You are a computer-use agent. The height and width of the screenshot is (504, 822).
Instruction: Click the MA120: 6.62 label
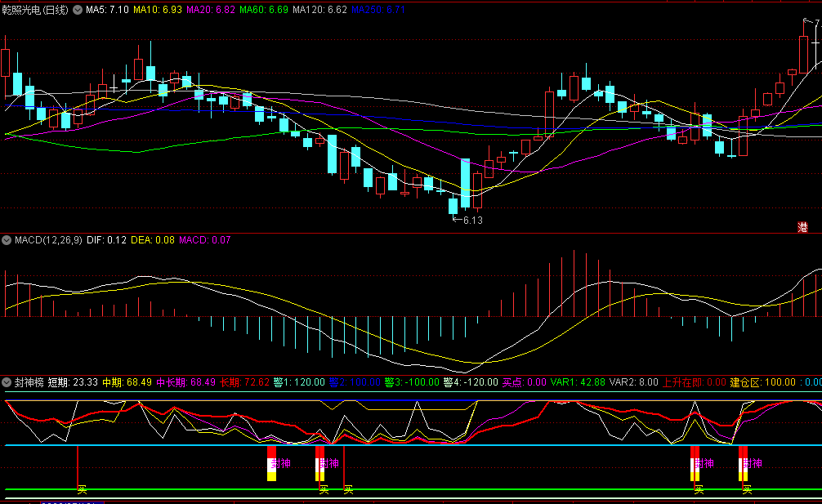click(319, 10)
